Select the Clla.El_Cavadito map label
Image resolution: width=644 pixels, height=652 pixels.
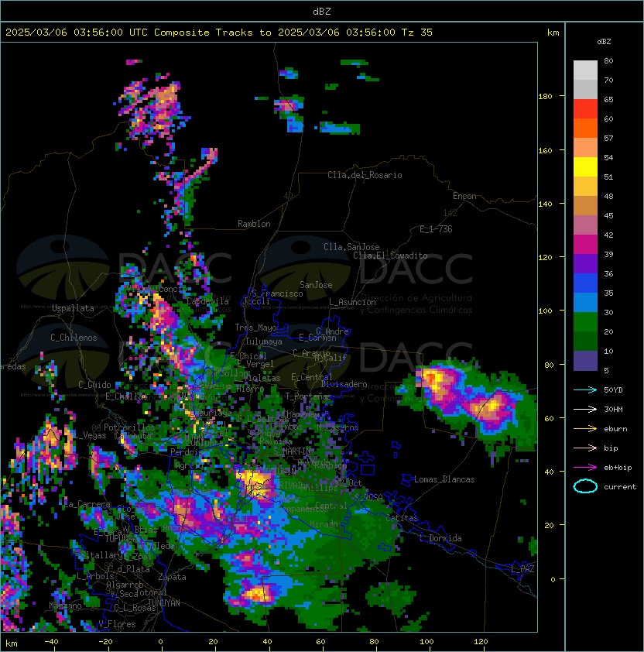pyautogui.click(x=390, y=256)
